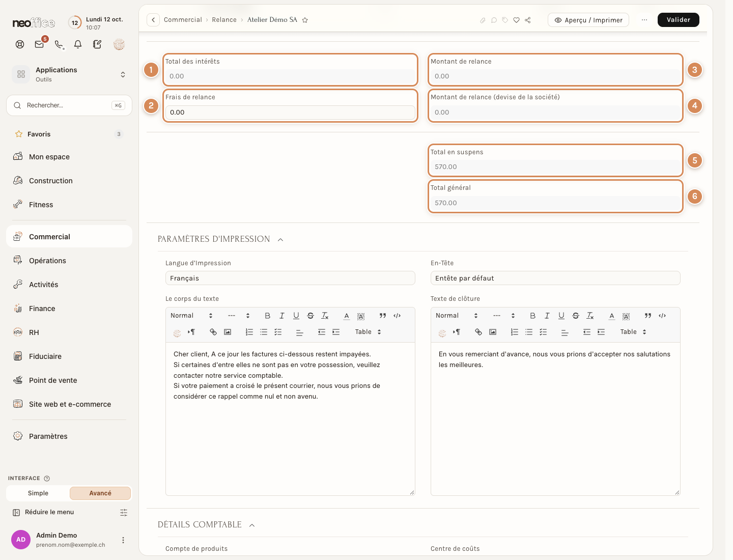Click the heart favorite icon in header

516,20
